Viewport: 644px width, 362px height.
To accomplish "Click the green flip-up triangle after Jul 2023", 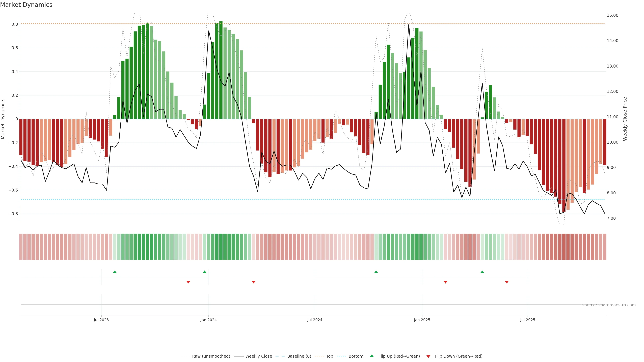I will pyautogui.click(x=115, y=272).
